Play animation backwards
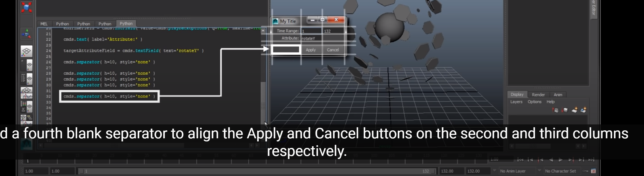This screenshot has height=176, width=644. point(551,160)
